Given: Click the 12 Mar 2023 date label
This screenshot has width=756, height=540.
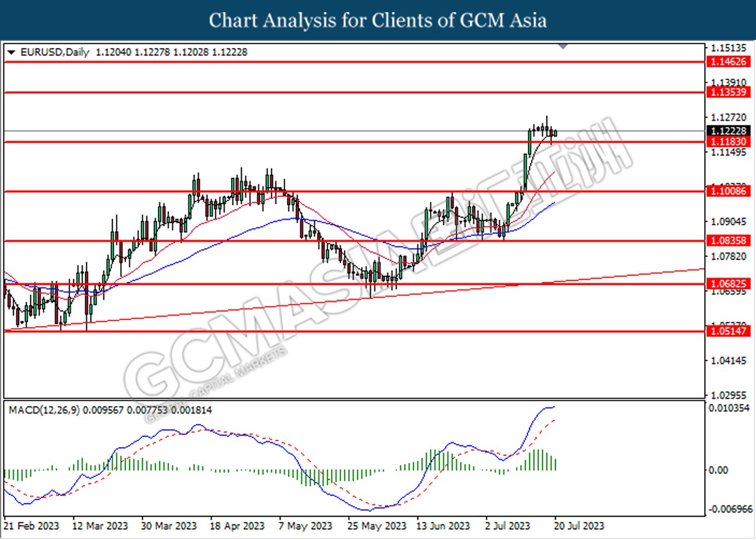Looking at the screenshot, I should (x=100, y=526).
